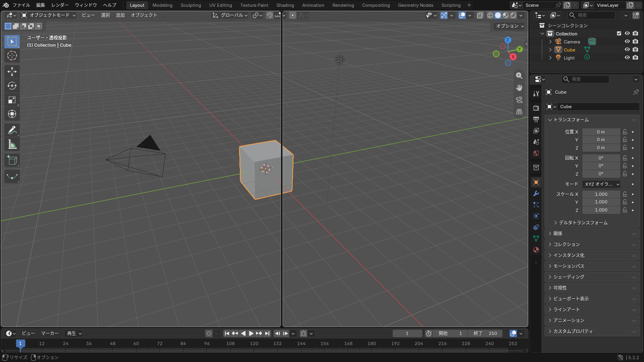Select the Measure tool
This screenshot has width=644, height=362.
pos(12,144)
